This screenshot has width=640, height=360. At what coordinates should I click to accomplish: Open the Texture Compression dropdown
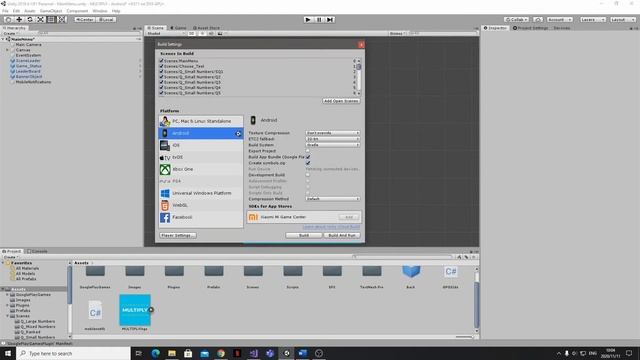pyautogui.click(x=333, y=133)
